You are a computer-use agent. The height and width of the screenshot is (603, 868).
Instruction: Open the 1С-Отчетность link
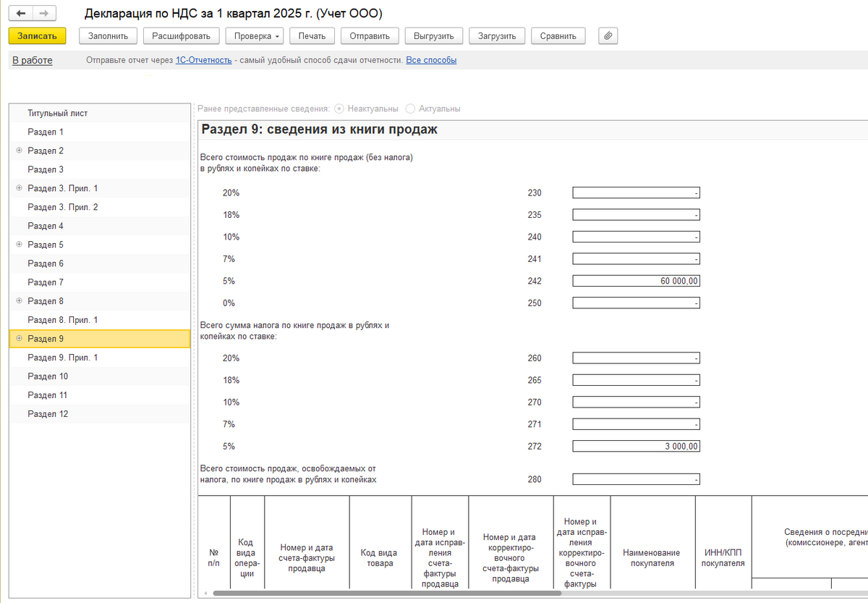(x=203, y=61)
